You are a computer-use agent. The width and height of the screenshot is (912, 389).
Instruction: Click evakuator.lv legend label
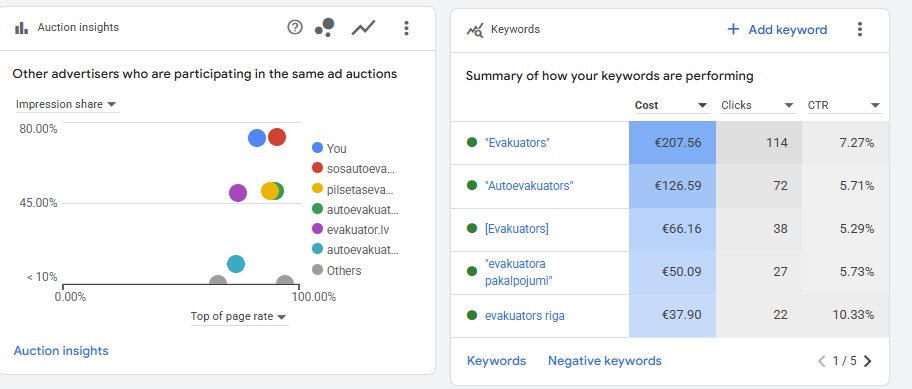click(358, 230)
